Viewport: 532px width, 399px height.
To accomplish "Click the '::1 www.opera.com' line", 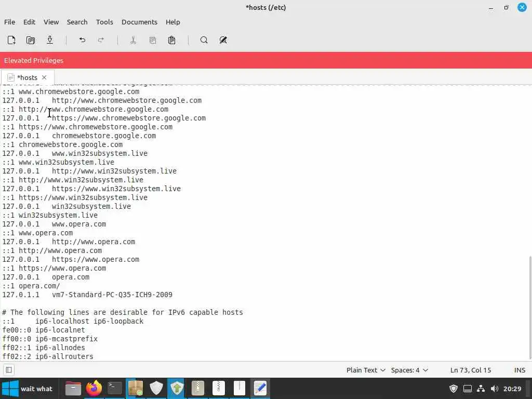I will pos(37,233).
